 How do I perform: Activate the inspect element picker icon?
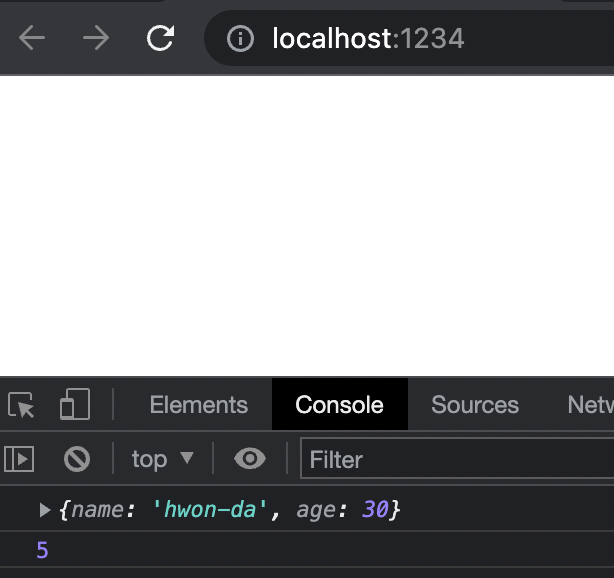(x=21, y=405)
